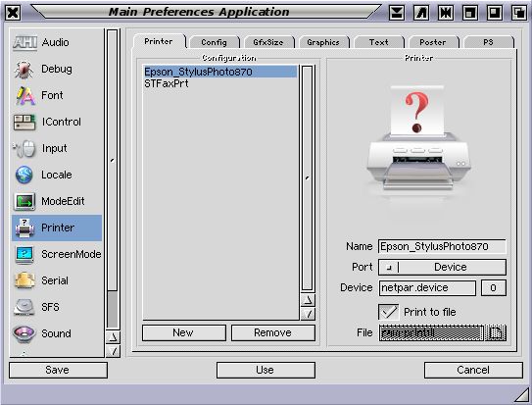This screenshot has width=532, height=405.
Task: Select STFaxPrt in the configuration list
Action: point(220,84)
